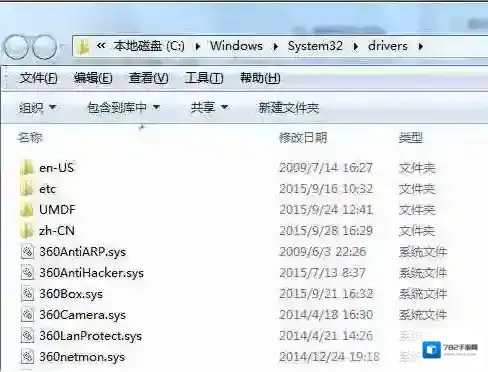
Task: Click the 360Box.sys file icon
Action: point(27,294)
